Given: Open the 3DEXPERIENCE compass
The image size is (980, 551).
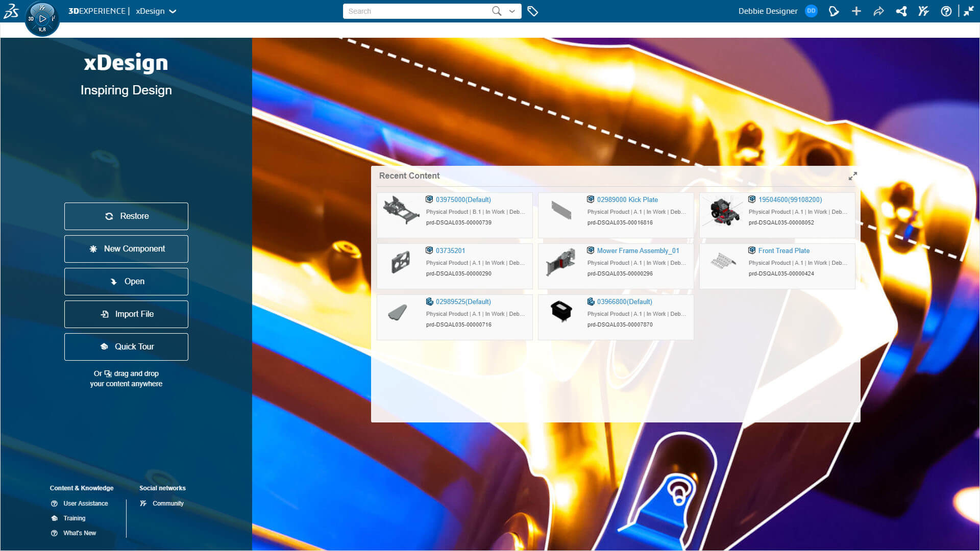Looking at the screenshot, I should [42, 19].
